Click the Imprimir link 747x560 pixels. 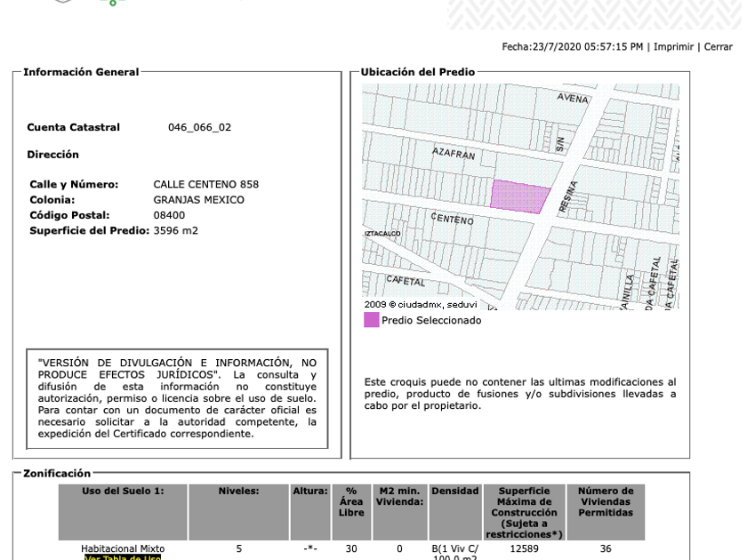click(673, 46)
